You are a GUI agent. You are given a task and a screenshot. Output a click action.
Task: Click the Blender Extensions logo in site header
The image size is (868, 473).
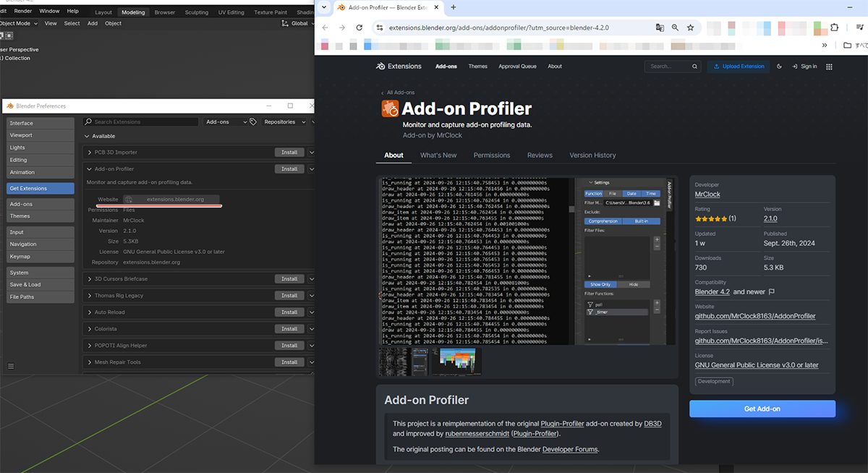[399, 66]
